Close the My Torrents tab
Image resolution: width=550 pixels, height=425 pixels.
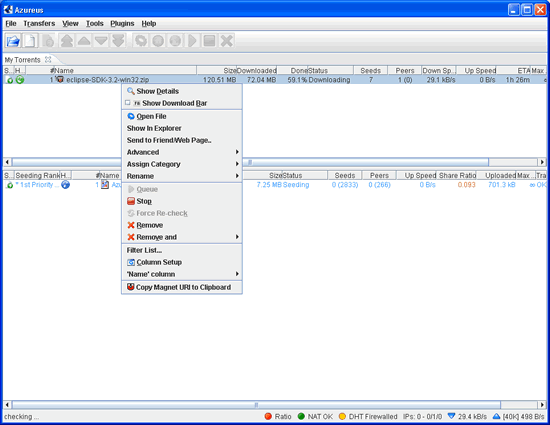pos(48,59)
